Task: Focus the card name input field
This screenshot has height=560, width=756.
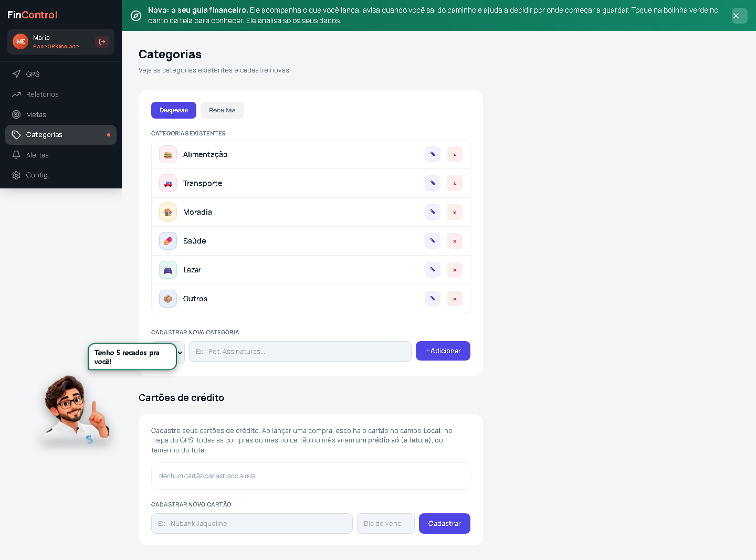Action: click(x=252, y=523)
